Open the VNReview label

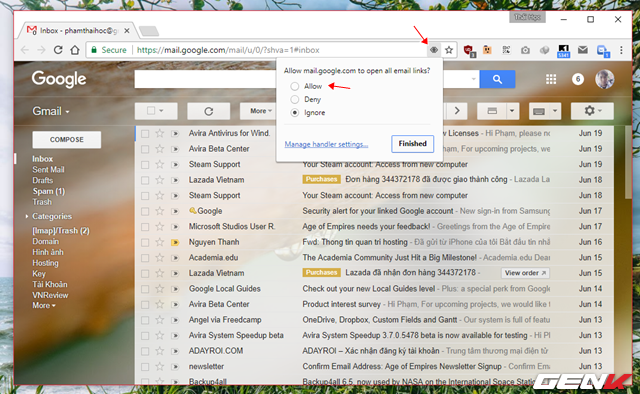[x=50, y=295]
